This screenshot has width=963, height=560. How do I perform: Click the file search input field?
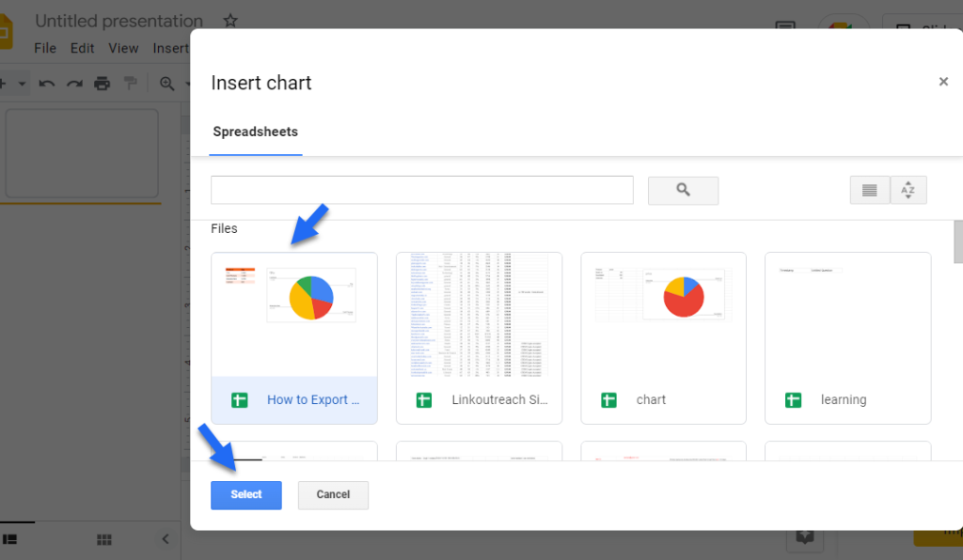click(422, 190)
